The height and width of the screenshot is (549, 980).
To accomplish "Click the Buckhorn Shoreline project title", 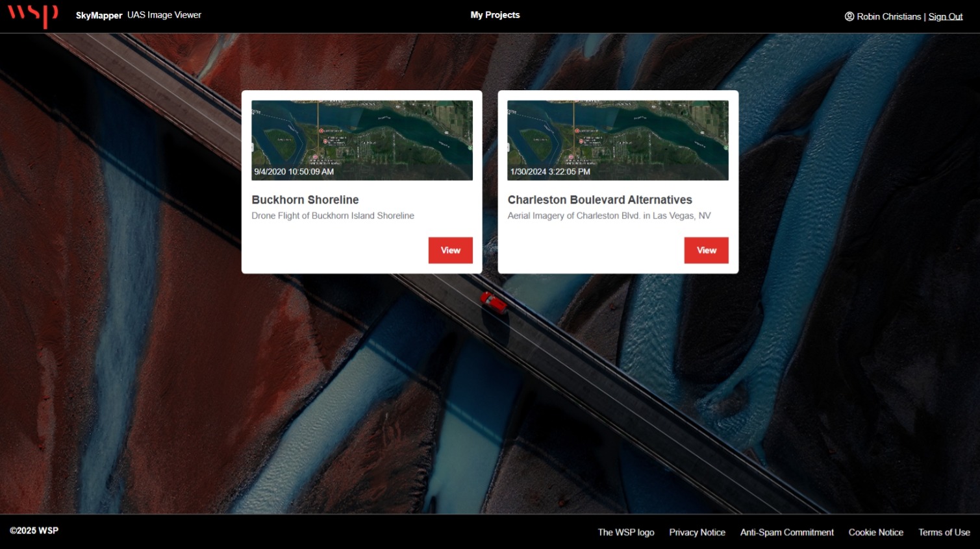I will pos(305,200).
